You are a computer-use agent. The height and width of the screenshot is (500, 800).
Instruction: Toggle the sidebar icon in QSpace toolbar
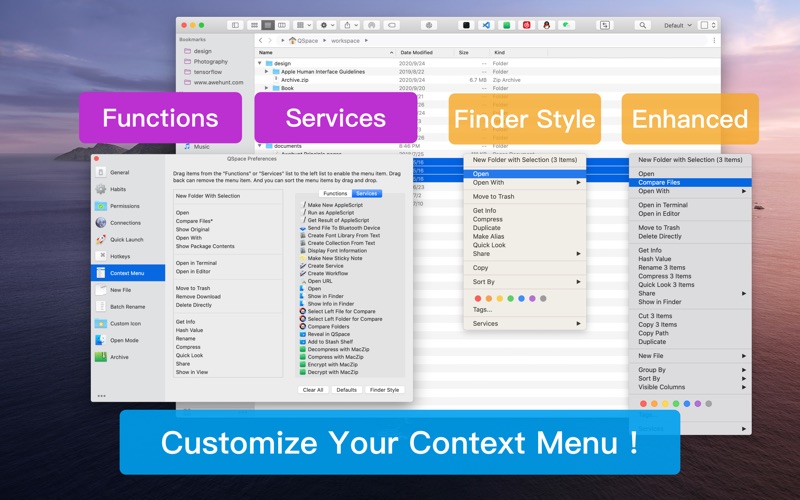click(235, 25)
